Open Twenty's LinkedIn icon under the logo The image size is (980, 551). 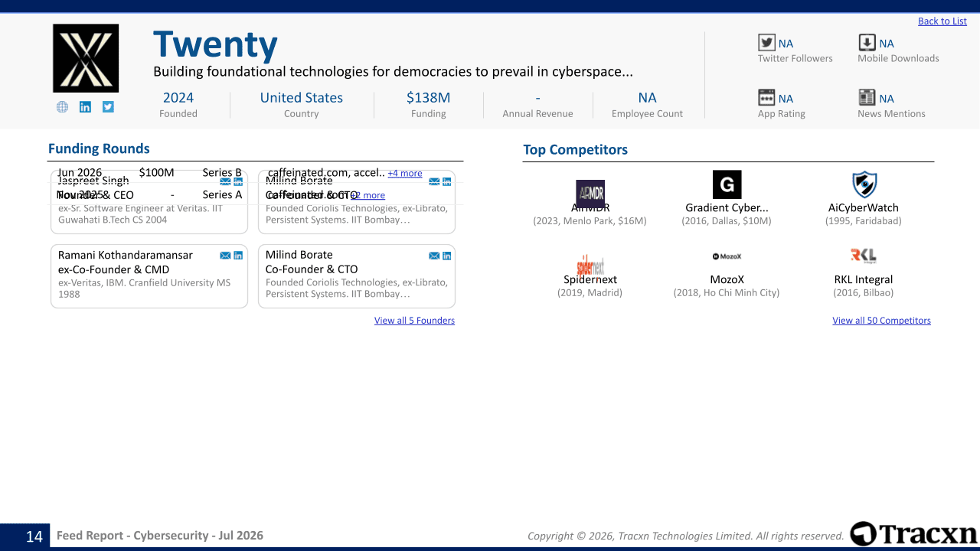click(85, 107)
